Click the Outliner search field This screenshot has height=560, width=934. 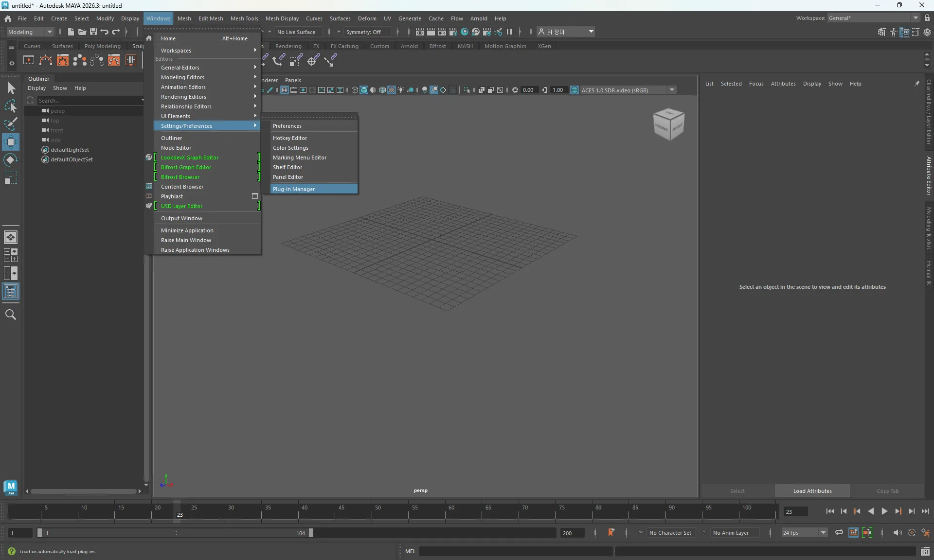[x=90, y=101]
